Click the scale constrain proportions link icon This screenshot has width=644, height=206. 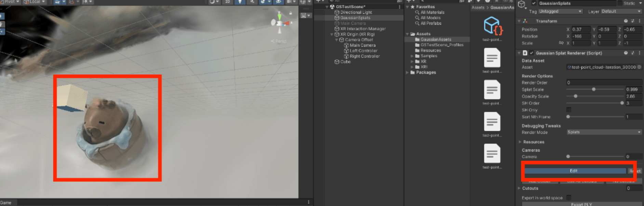tap(561, 43)
